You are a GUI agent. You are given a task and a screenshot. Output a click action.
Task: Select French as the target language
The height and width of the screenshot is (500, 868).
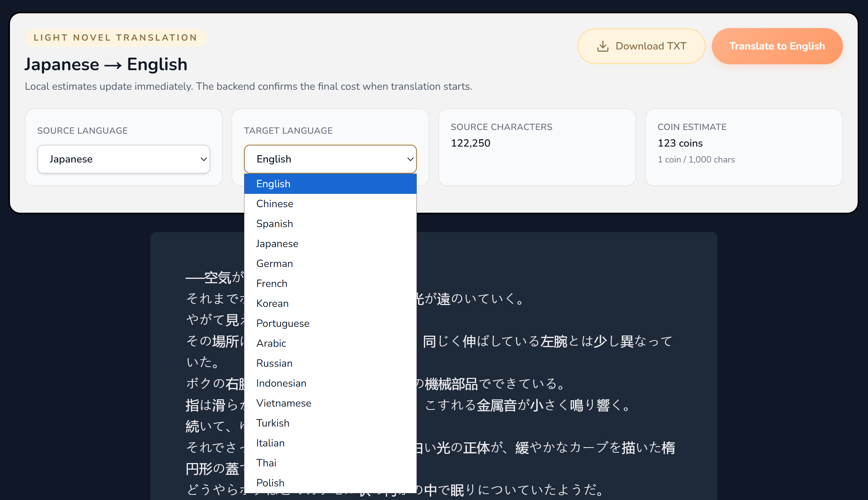(330, 284)
